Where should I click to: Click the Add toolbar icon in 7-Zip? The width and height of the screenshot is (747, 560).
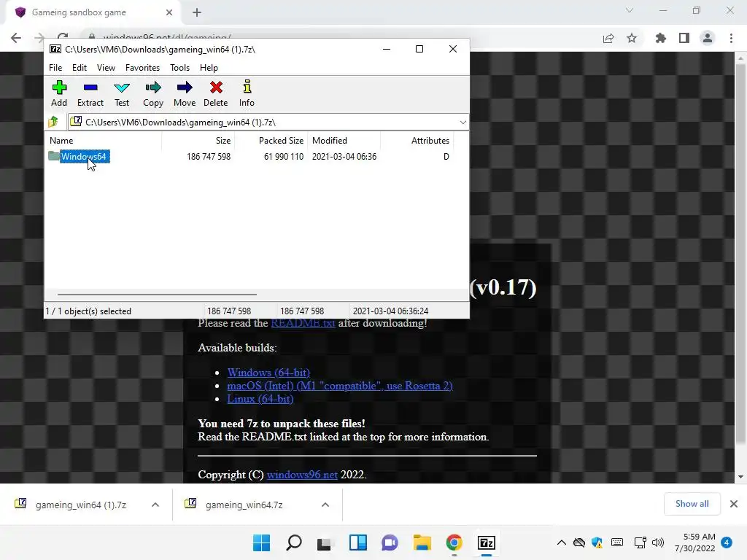click(x=59, y=93)
